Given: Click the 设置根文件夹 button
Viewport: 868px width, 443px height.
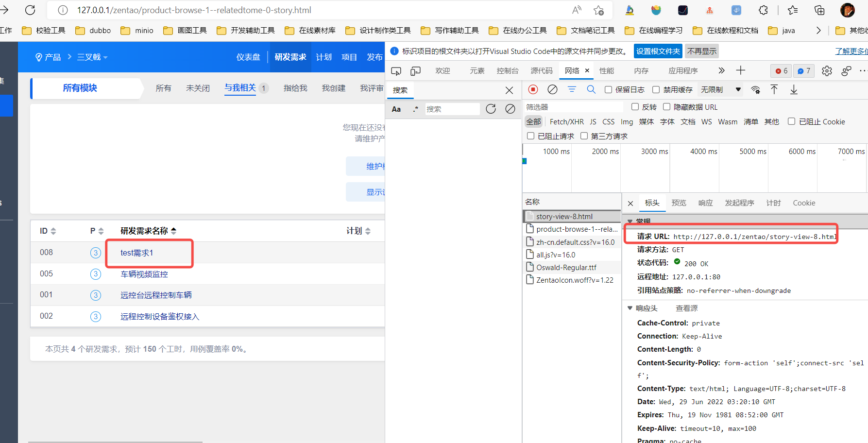Looking at the screenshot, I should [x=658, y=51].
